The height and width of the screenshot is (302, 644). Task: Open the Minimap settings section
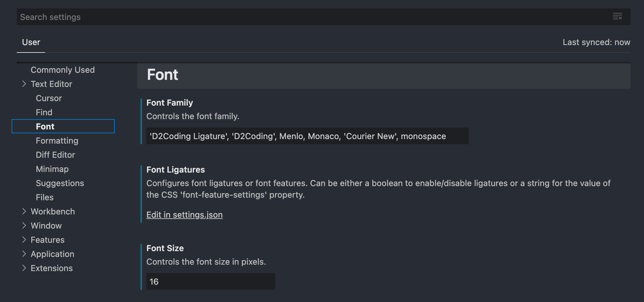[x=52, y=169]
